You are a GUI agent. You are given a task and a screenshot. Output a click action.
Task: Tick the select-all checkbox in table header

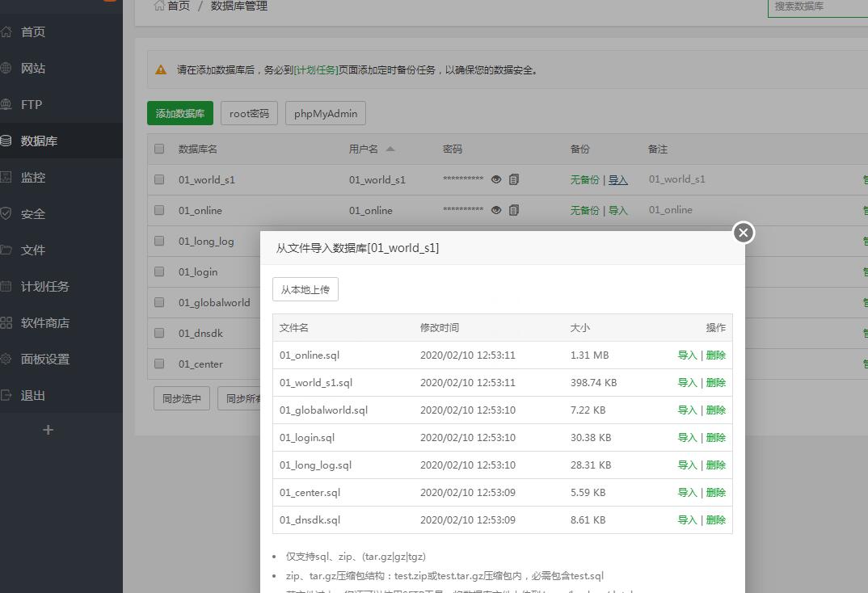pos(159,149)
